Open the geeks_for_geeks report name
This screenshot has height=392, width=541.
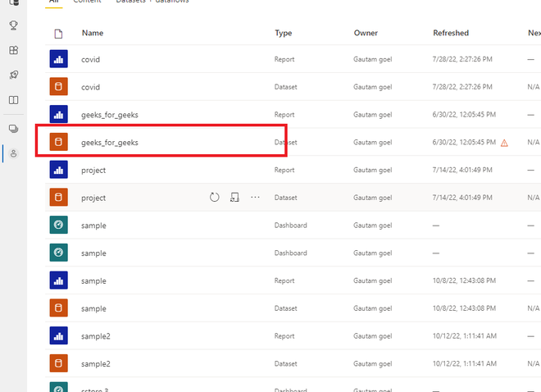110,115
